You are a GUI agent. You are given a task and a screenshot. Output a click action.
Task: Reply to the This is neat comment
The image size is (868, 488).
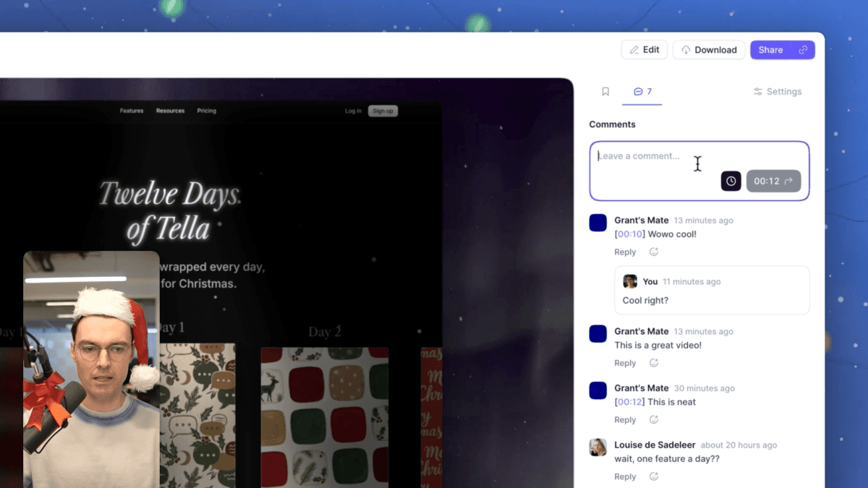pos(625,420)
